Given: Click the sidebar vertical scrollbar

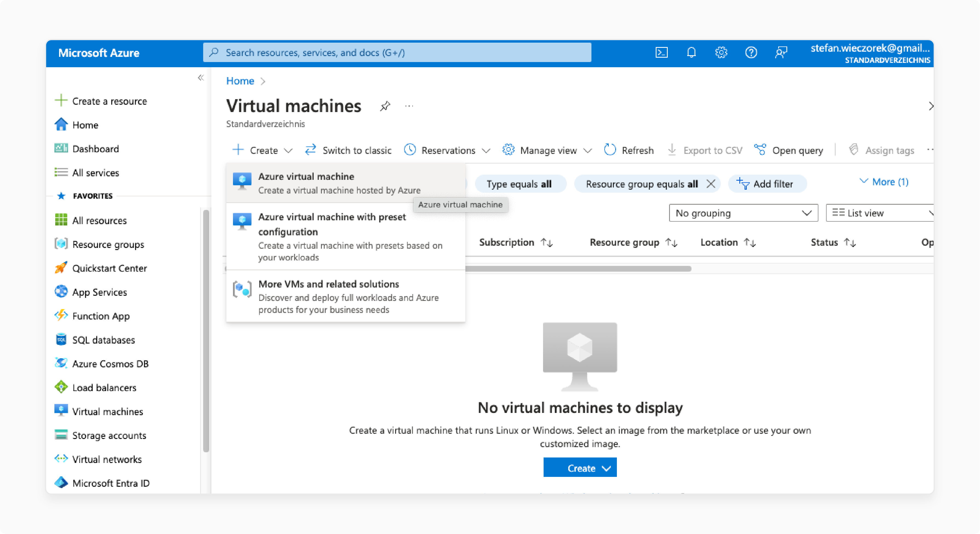Looking at the screenshot, I should point(206,331).
